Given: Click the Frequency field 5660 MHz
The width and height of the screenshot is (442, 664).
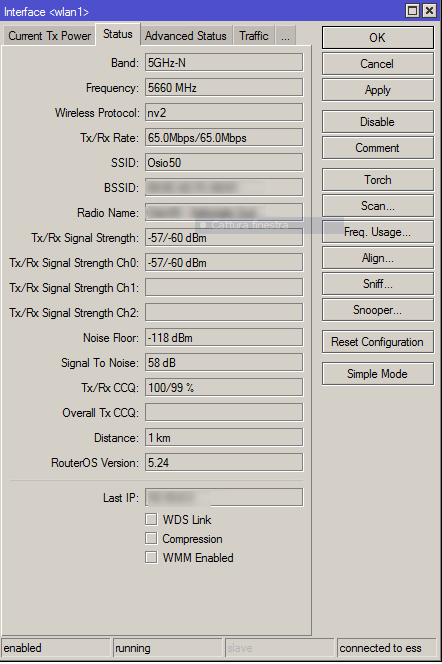Looking at the screenshot, I should tap(224, 88).
